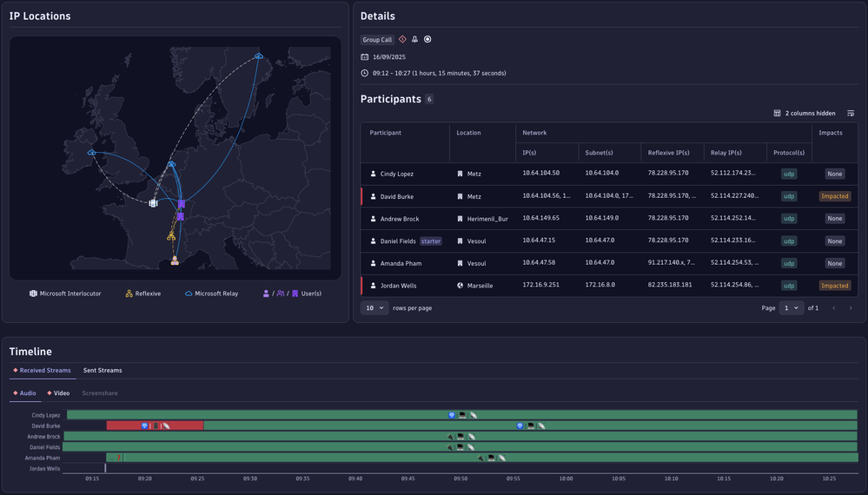Expand the 2 columns hidden selector
The image size is (868, 495).
coord(804,114)
